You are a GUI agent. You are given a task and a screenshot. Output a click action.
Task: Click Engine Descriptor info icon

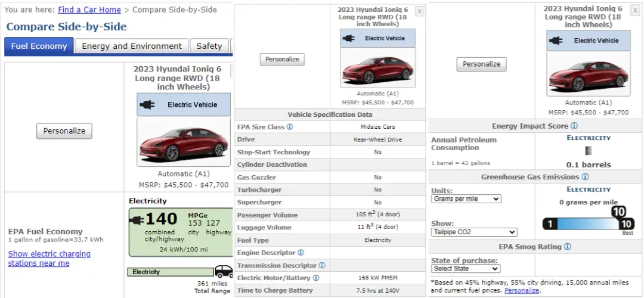(x=301, y=253)
